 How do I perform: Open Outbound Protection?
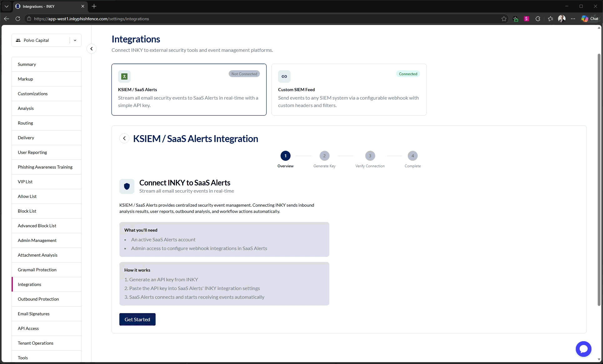pyautogui.click(x=47, y=299)
